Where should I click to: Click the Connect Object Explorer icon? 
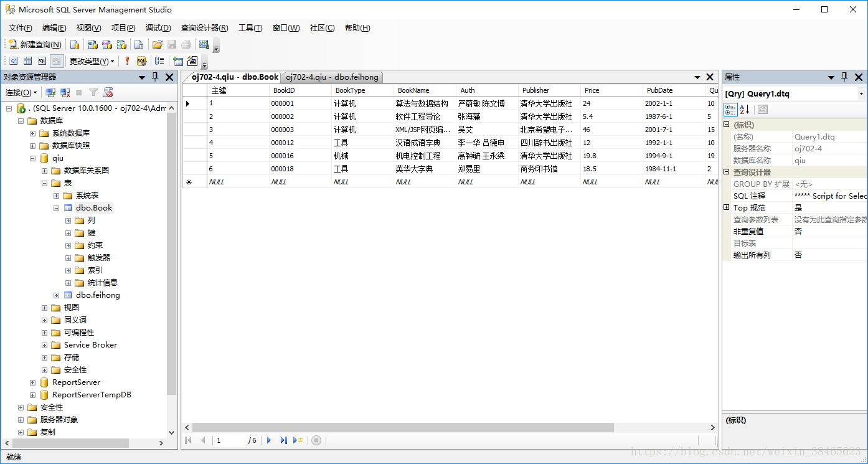click(51, 92)
